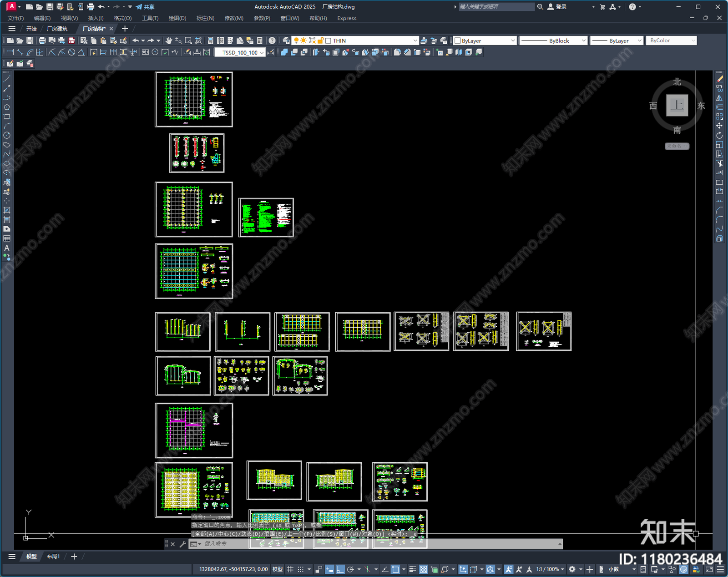Toggle polar tracking in status bar
Screen dimensions: 728x577
click(350, 569)
